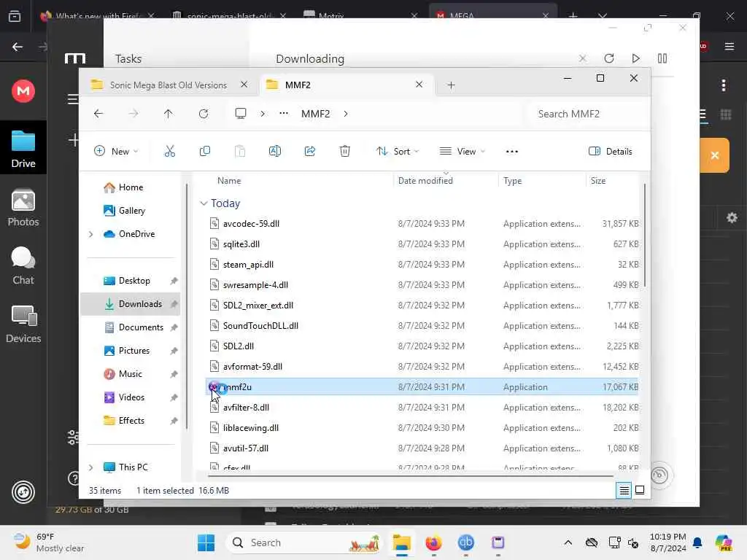Click the Copy icon in Explorer toolbar
This screenshot has height=560, width=747.
click(x=205, y=152)
